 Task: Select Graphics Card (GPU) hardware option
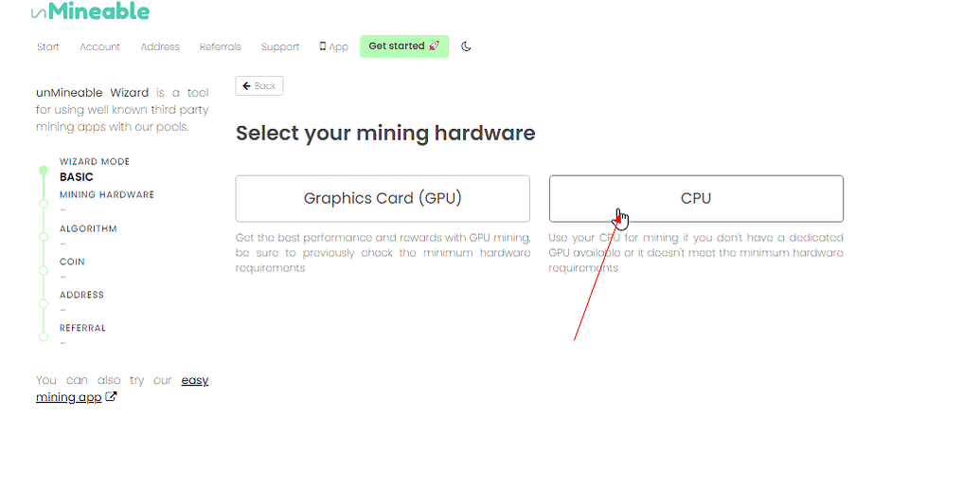(x=383, y=198)
